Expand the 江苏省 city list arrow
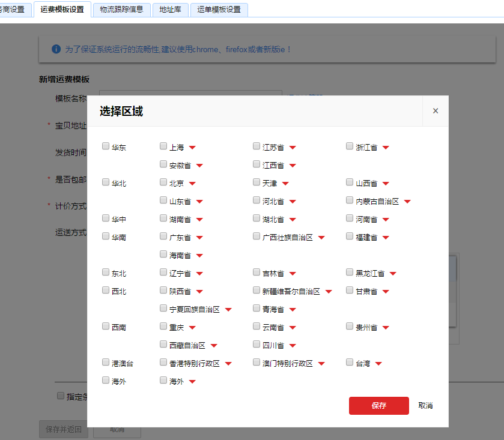 [x=293, y=148]
